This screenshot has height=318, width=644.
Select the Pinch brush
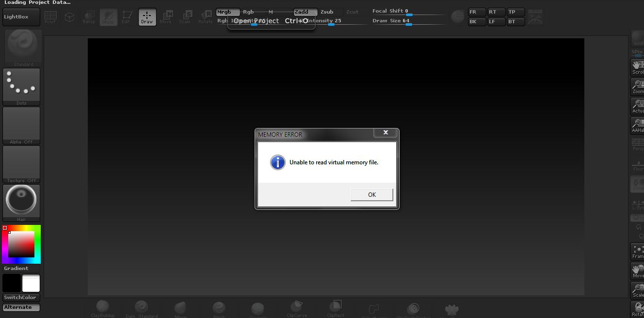click(x=219, y=309)
